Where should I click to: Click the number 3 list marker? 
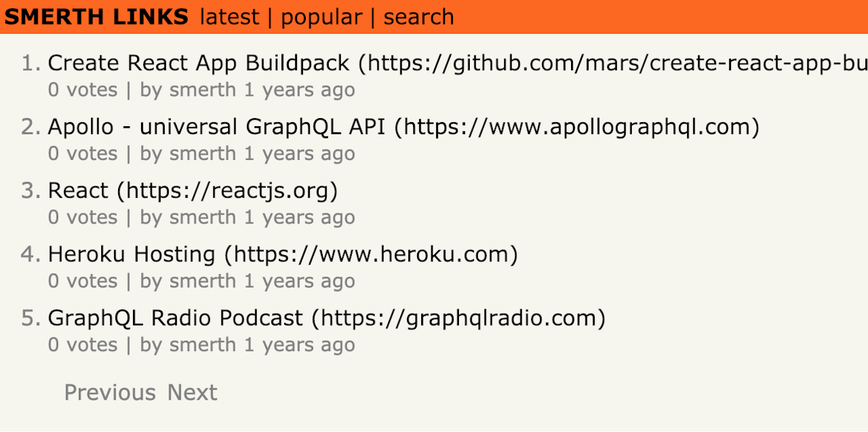pos(32,191)
